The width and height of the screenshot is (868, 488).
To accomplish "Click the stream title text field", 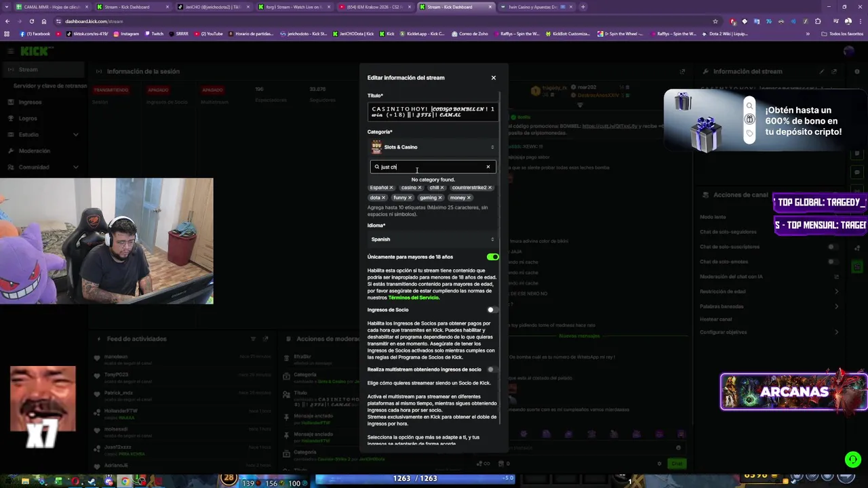I will (433, 112).
